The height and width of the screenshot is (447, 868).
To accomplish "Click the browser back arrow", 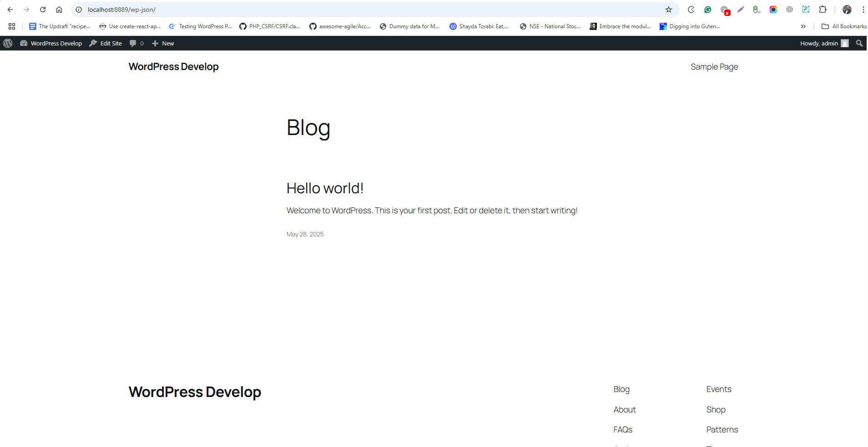I will pos(10,10).
